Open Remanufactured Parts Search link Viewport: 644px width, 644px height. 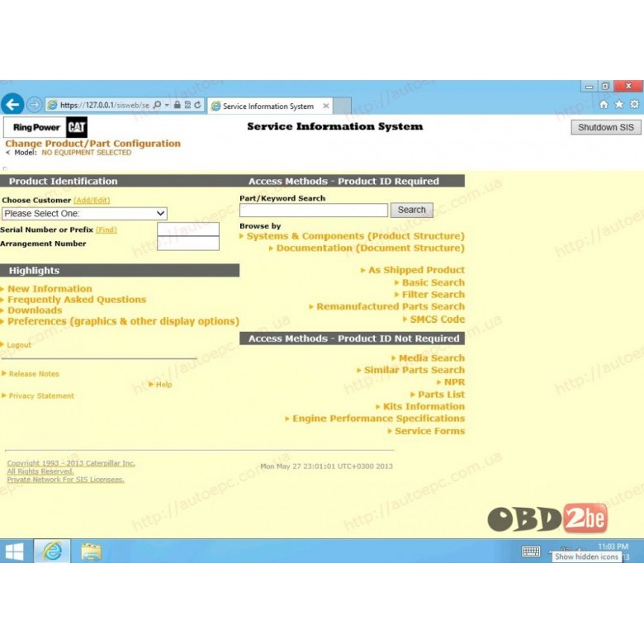point(391,306)
